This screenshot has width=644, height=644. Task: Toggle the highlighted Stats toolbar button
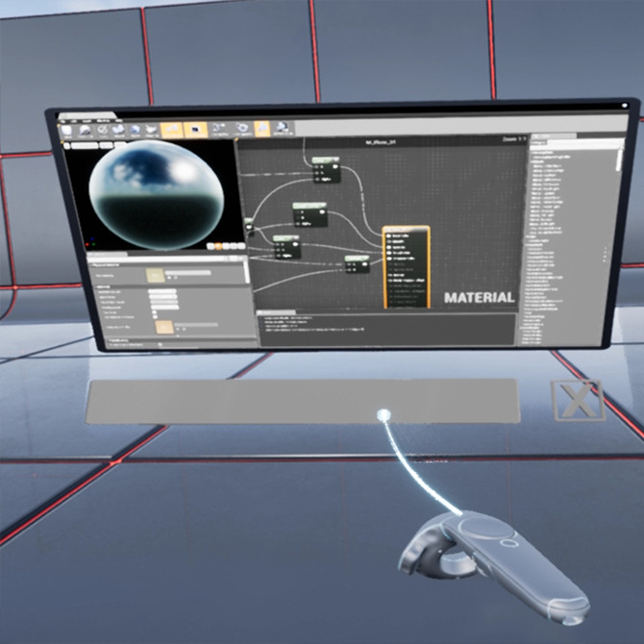262,129
